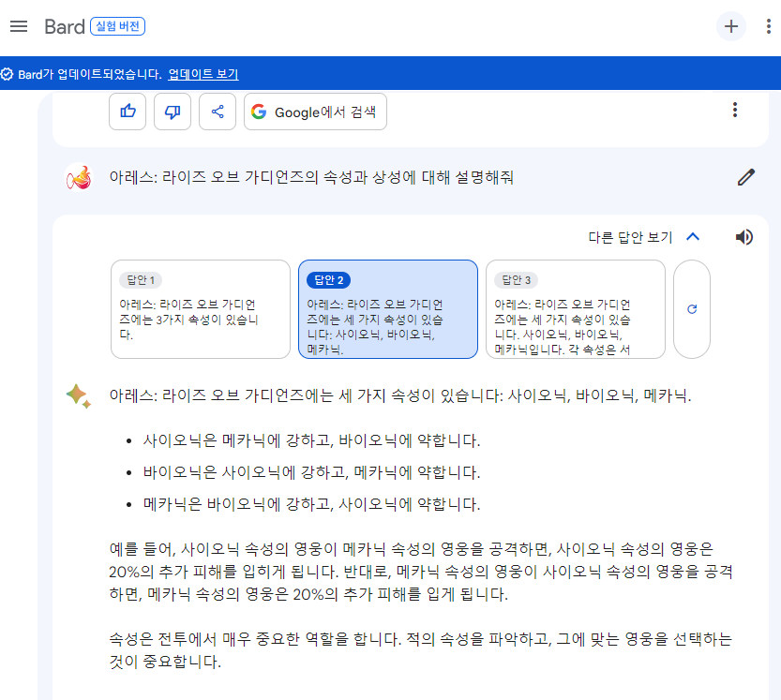Click bullet 바이오닉은 사이오닉에 강하고
781x700 pixels.
coord(311,472)
